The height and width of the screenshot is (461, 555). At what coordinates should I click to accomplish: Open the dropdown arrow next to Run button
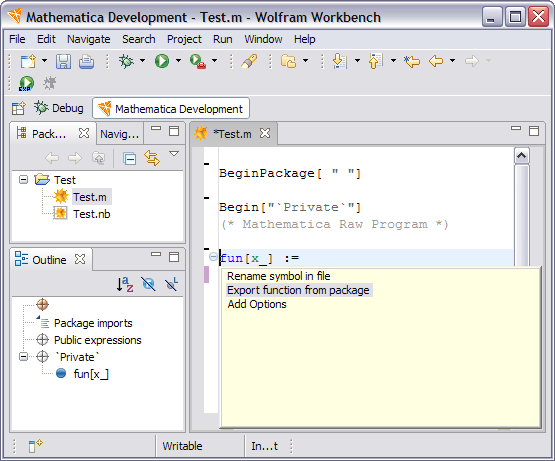(x=178, y=61)
